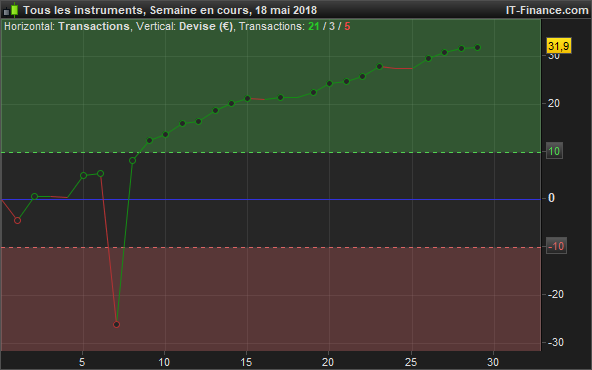
Task: Select the data point at transaction 5
Action: pyautogui.click(x=83, y=175)
